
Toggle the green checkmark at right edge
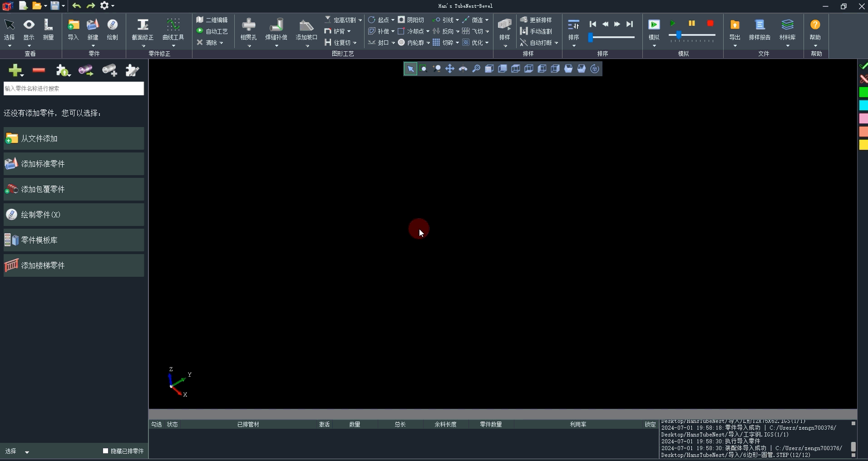pos(863,66)
